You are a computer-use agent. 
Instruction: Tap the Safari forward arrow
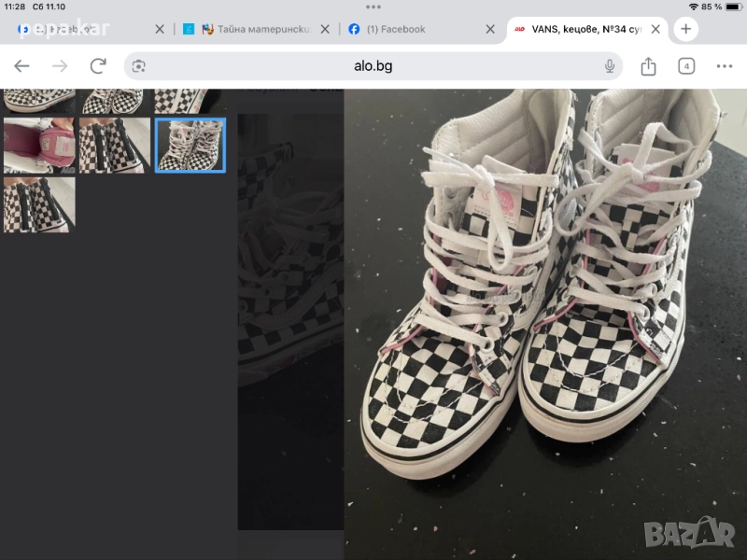pos(60,66)
